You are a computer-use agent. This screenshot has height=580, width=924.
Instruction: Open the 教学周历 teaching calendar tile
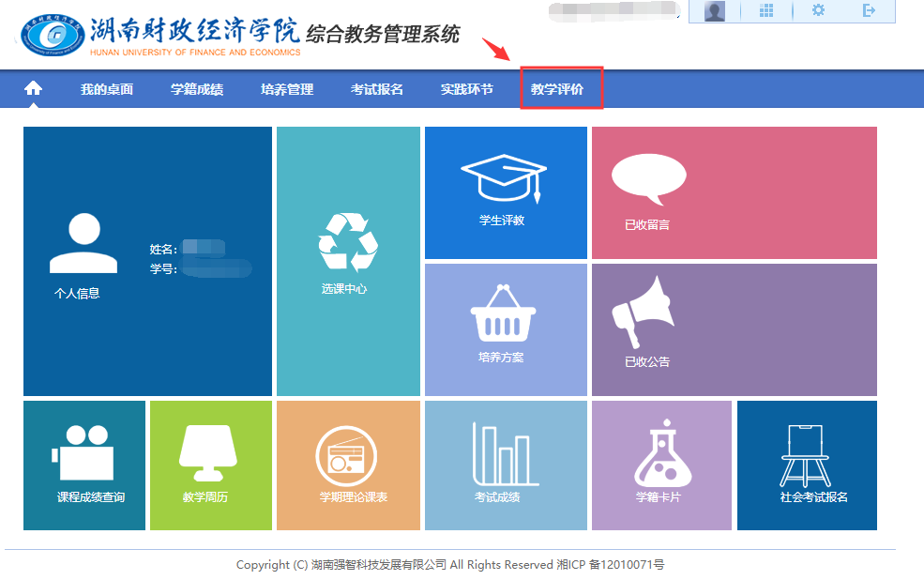[210, 465]
